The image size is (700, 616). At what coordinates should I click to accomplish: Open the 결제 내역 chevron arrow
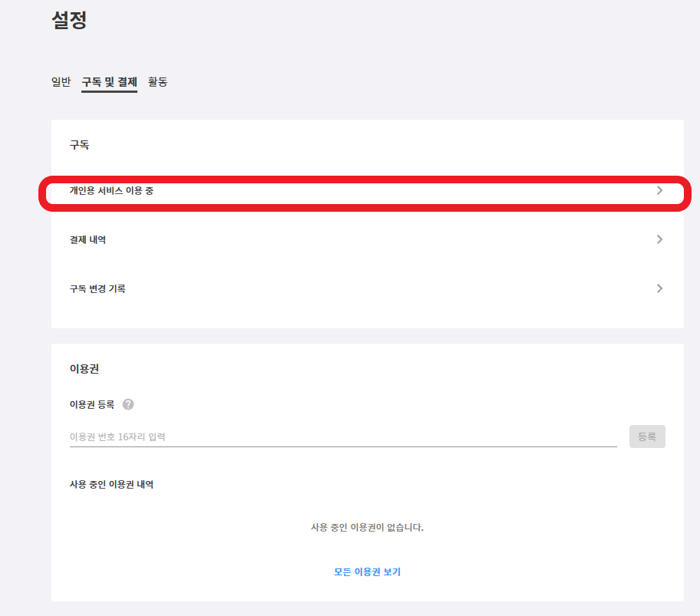660,239
